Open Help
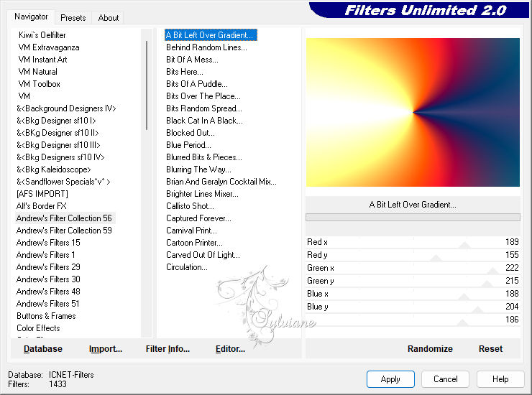Image resolution: width=532 pixels, height=395 pixels. (x=500, y=379)
